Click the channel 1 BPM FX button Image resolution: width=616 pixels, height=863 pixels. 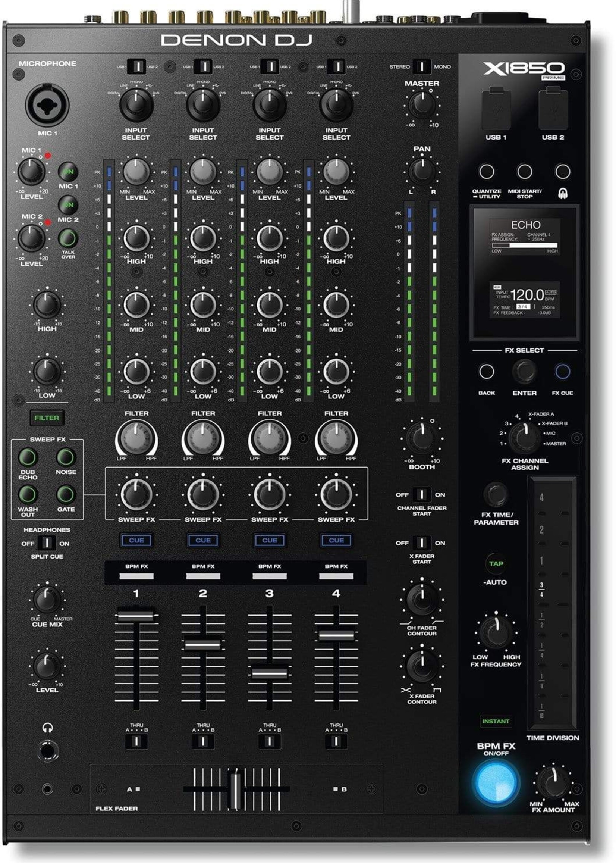pos(136,576)
